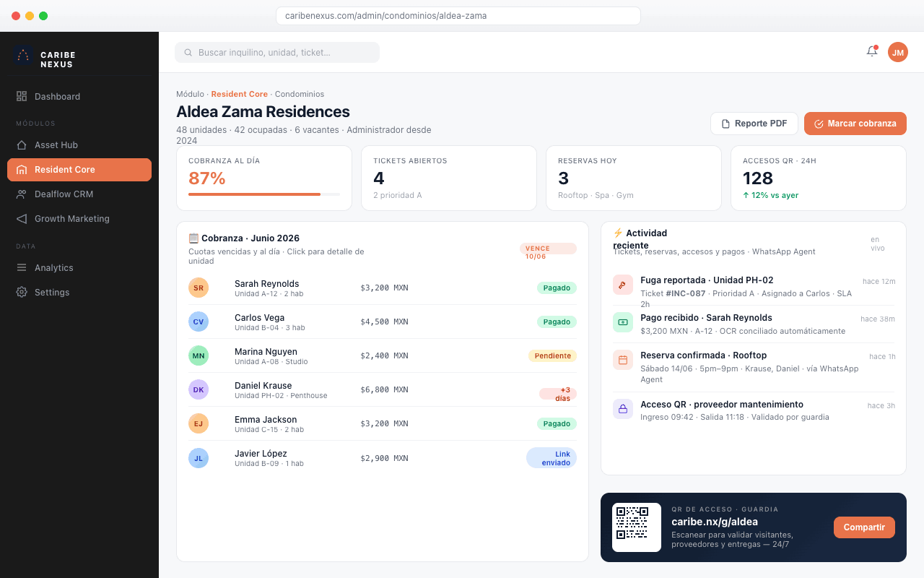924x578 pixels.
Task: Click the Link enviado badge for Javier López
Action: (552, 458)
